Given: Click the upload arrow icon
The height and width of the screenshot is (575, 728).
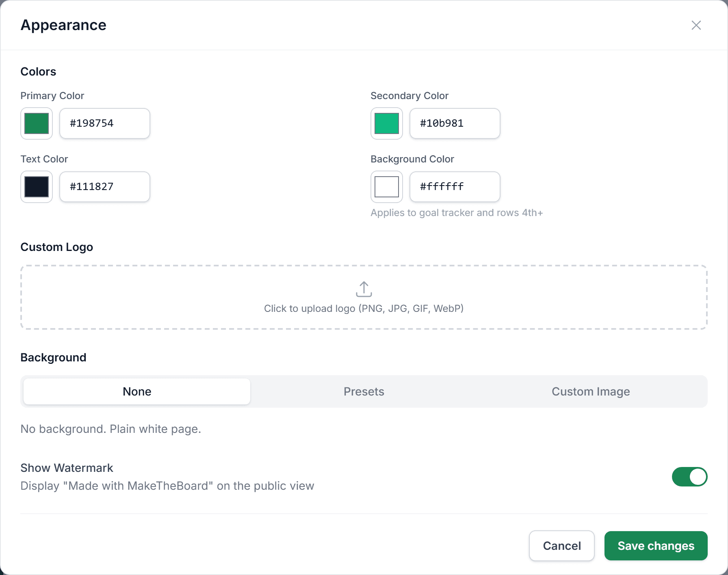Looking at the screenshot, I should (364, 289).
